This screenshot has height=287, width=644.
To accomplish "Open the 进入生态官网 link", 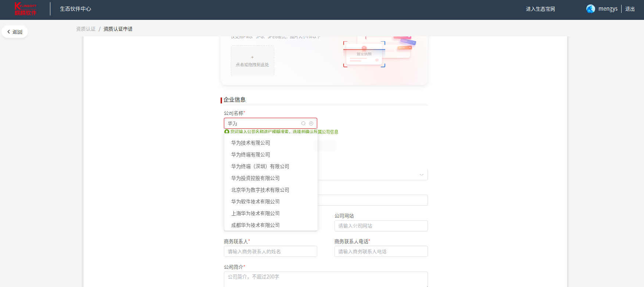I will [540, 9].
